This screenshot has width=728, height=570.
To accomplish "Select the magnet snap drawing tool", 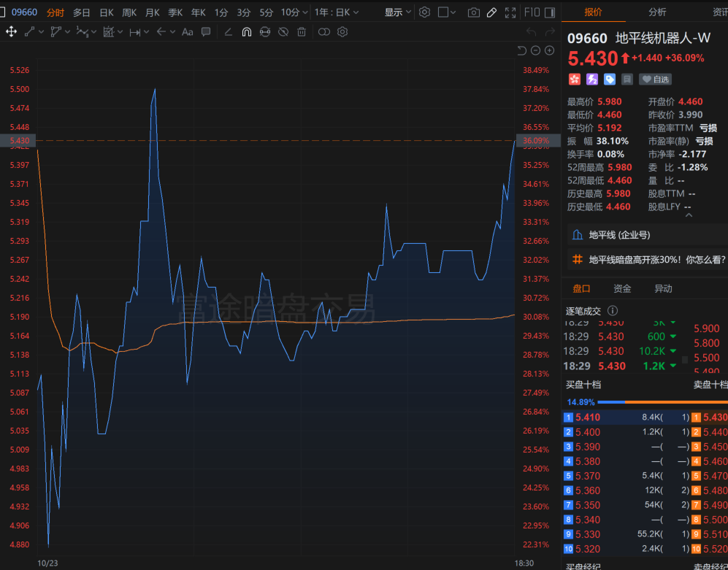I will [x=246, y=31].
